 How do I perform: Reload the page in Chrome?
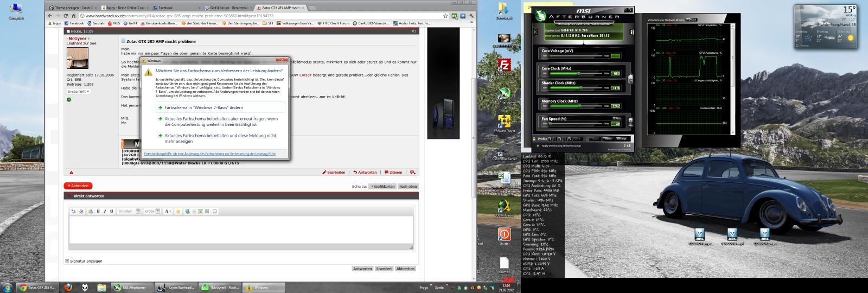coord(66,16)
